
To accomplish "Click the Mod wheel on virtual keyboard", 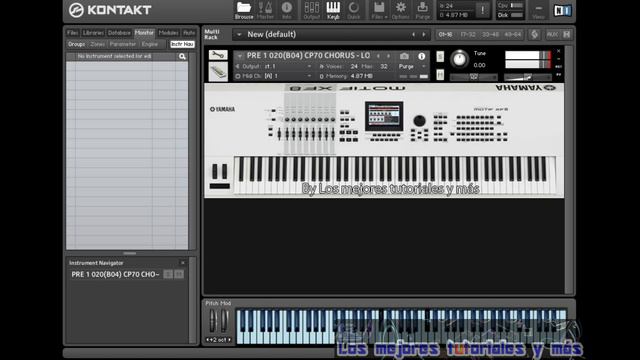I will coord(224,320).
